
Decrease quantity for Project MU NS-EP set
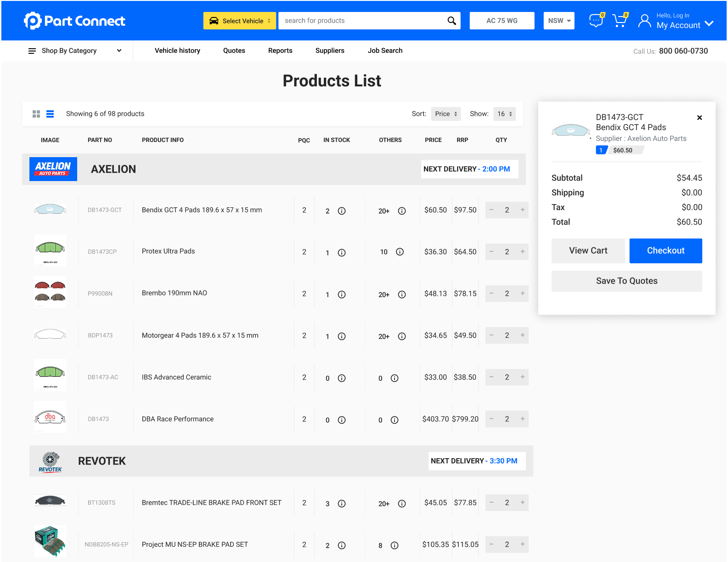(x=491, y=545)
